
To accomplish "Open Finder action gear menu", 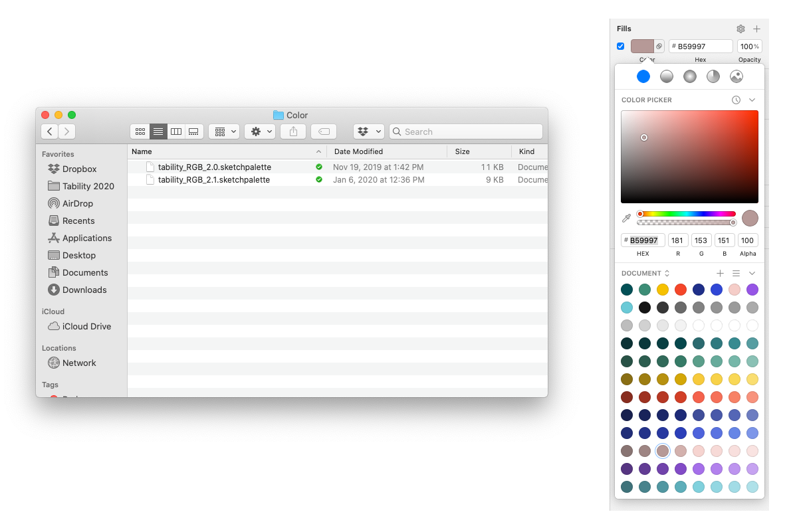I will point(260,132).
